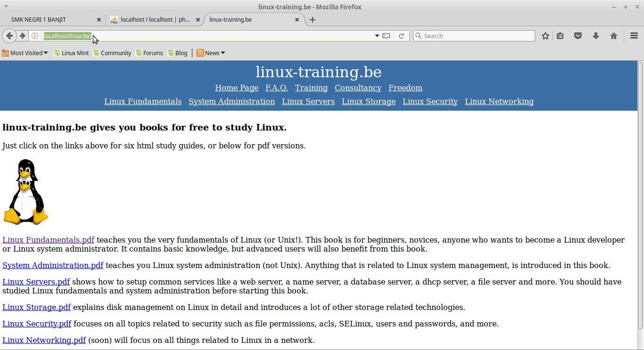
Task: Close the phpMyAdmin localhost tab
Action: tap(198, 20)
